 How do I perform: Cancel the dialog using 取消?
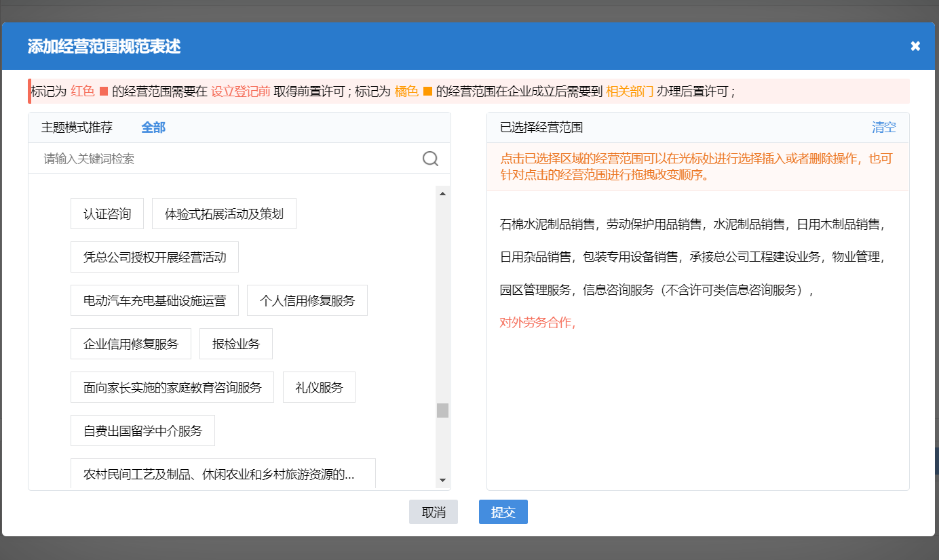[433, 512]
